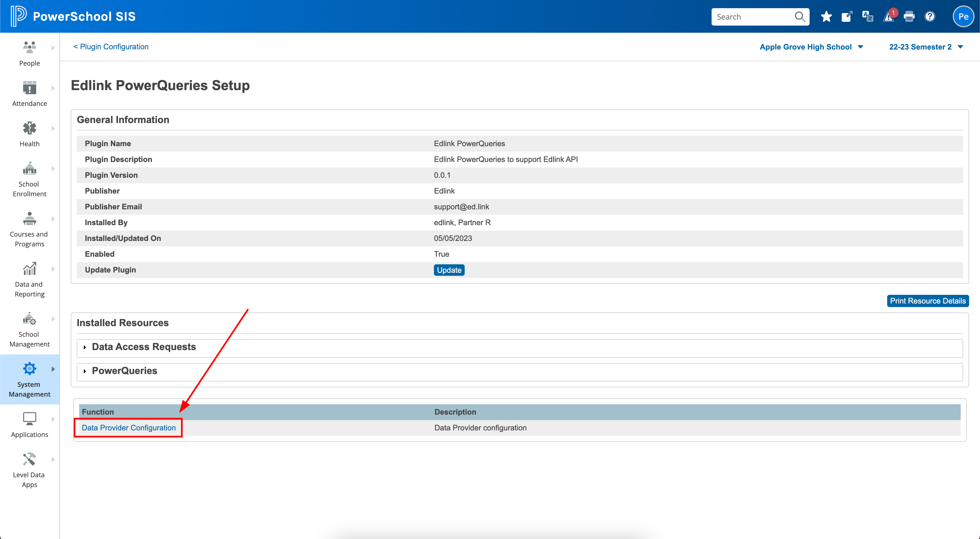980x539 pixels.
Task: Click the PowerSchool SIS logo
Action: pos(73,16)
